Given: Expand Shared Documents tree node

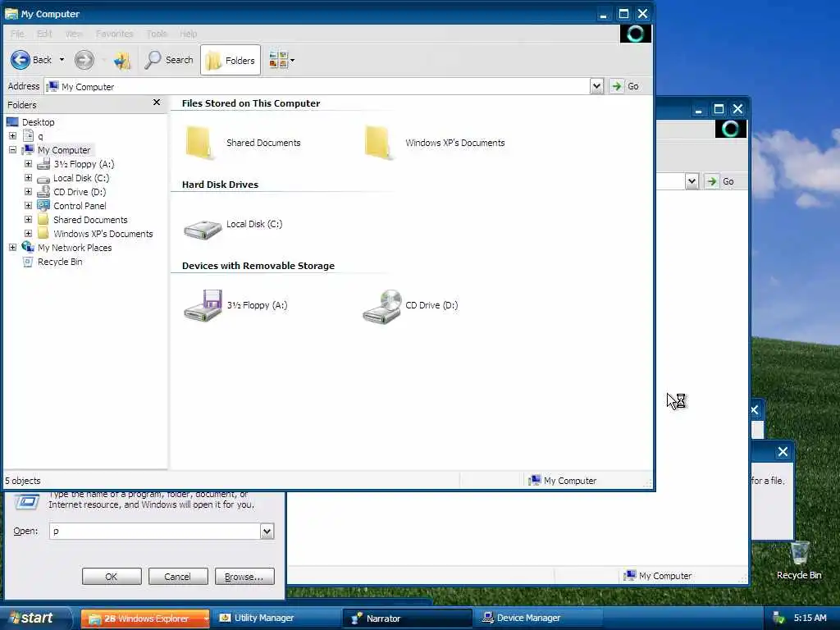Looking at the screenshot, I should 29,220.
